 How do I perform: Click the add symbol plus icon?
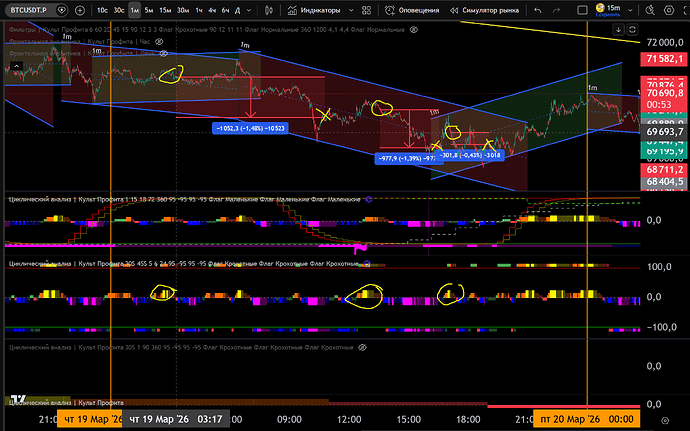click(79, 9)
